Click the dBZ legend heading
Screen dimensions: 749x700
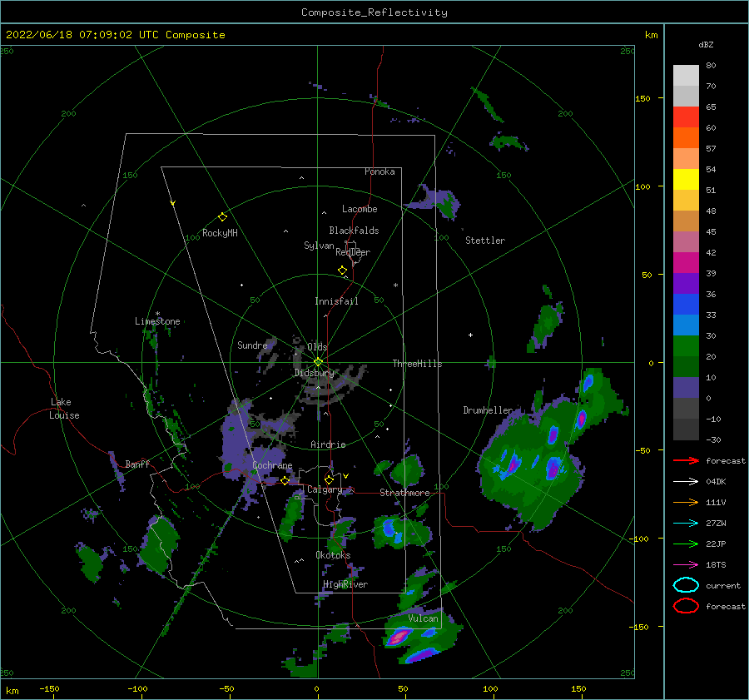point(706,44)
